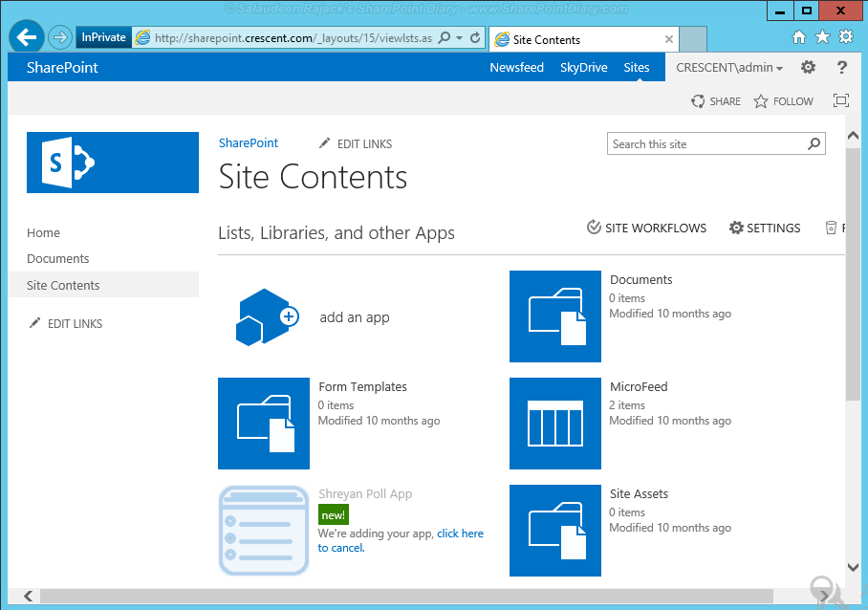Screen dimensions: 868x610
Task: Open the Newsfeed navigation item
Action: (516, 68)
